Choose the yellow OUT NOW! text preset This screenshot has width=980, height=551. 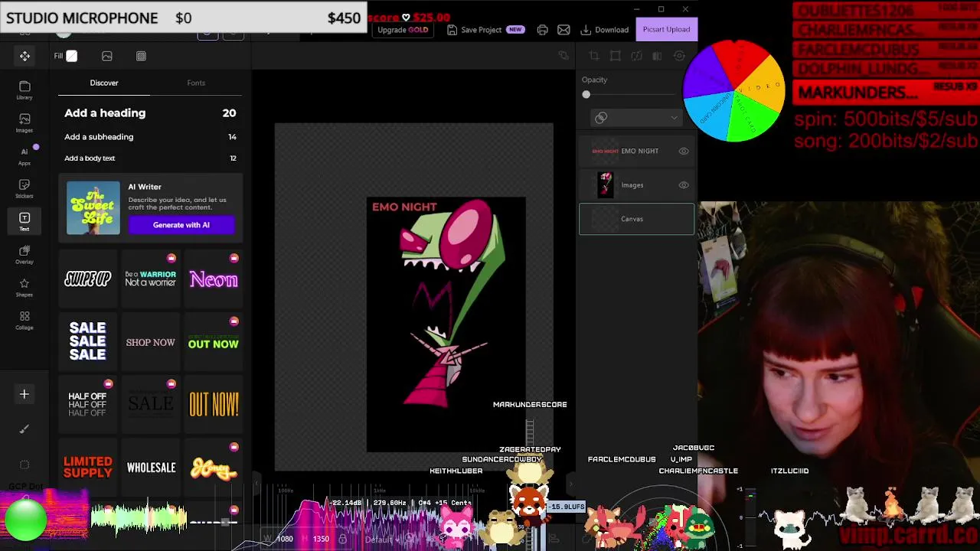[x=214, y=405]
